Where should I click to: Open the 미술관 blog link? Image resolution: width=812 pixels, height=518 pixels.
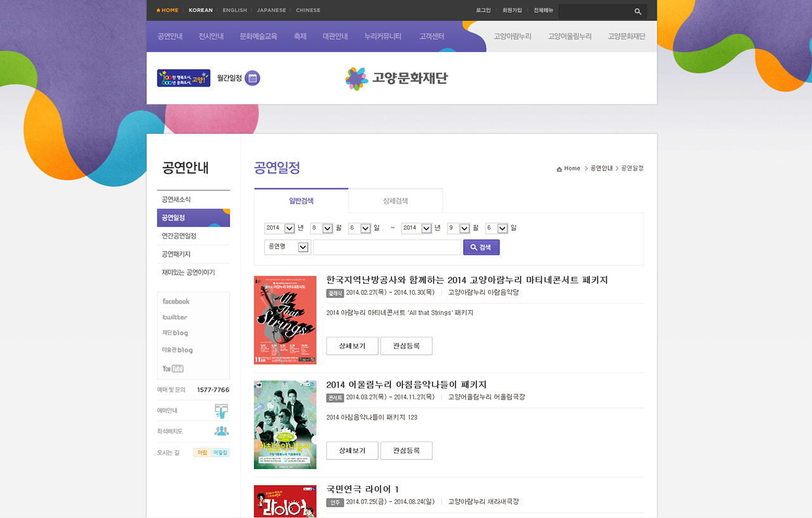tap(178, 350)
